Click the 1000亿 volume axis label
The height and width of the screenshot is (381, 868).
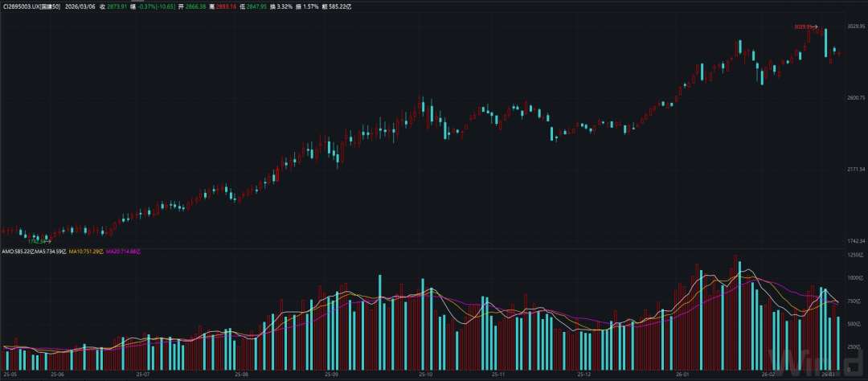click(854, 277)
